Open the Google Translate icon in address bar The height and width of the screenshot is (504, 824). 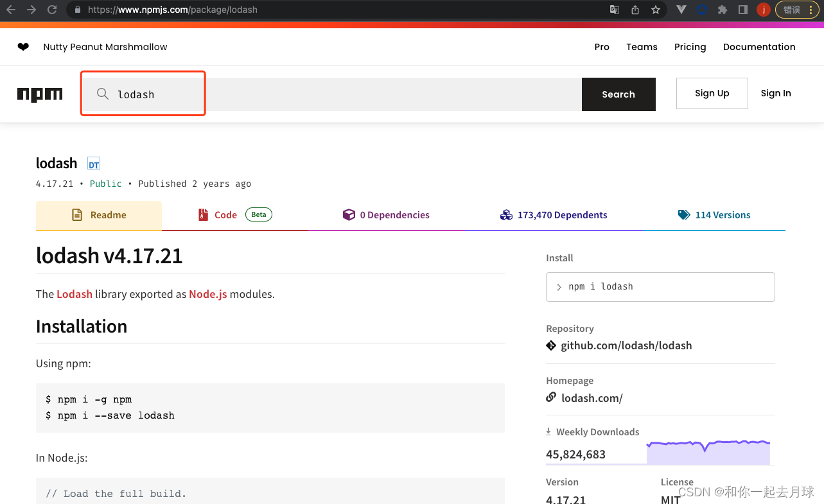tap(615, 10)
